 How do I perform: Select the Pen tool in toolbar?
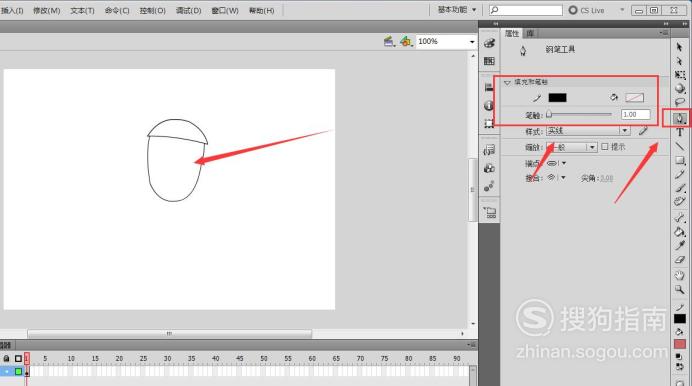pos(680,119)
